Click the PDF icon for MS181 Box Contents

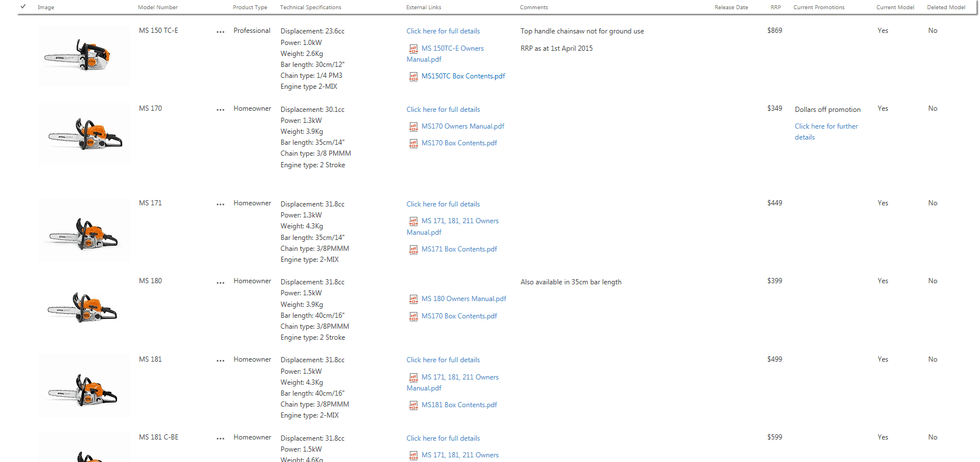pyautogui.click(x=413, y=405)
